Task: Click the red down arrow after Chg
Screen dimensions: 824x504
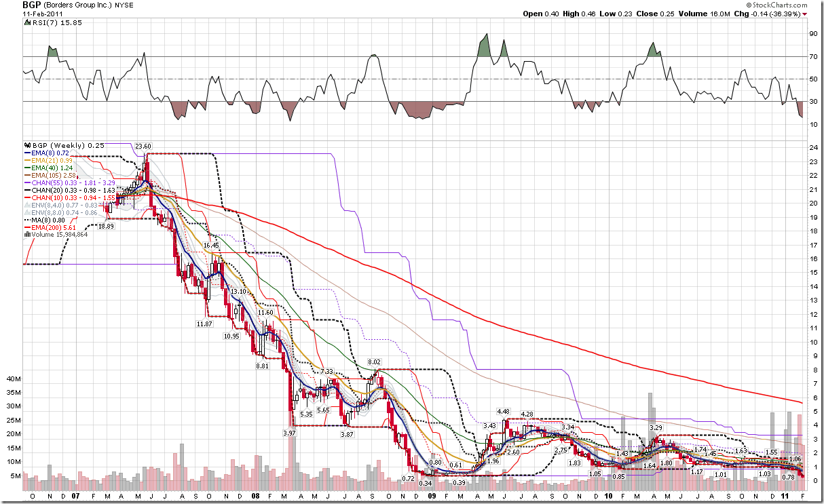Action: pyautogui.click(x=804, y=14)
